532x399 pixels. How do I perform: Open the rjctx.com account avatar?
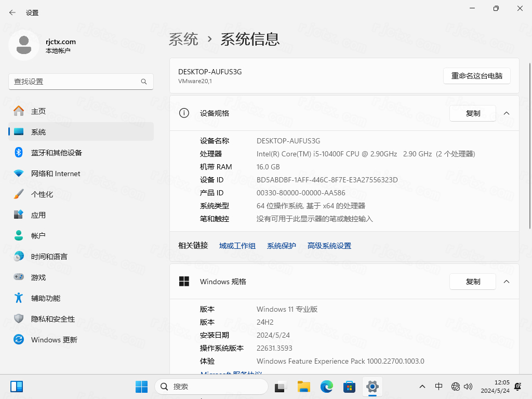pos(24,45)
